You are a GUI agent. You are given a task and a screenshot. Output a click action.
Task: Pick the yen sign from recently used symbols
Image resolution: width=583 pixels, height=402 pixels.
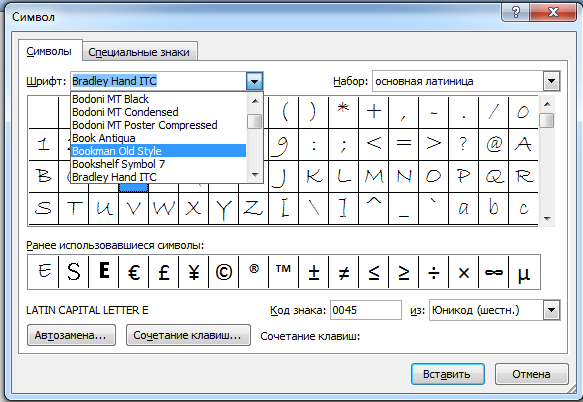[194, 272]
